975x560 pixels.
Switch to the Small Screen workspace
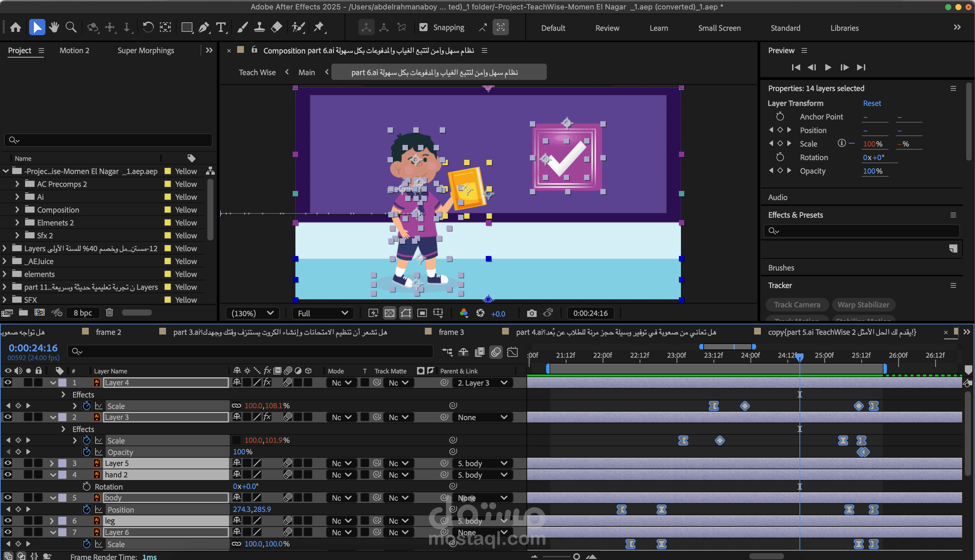tap(719, 28)
